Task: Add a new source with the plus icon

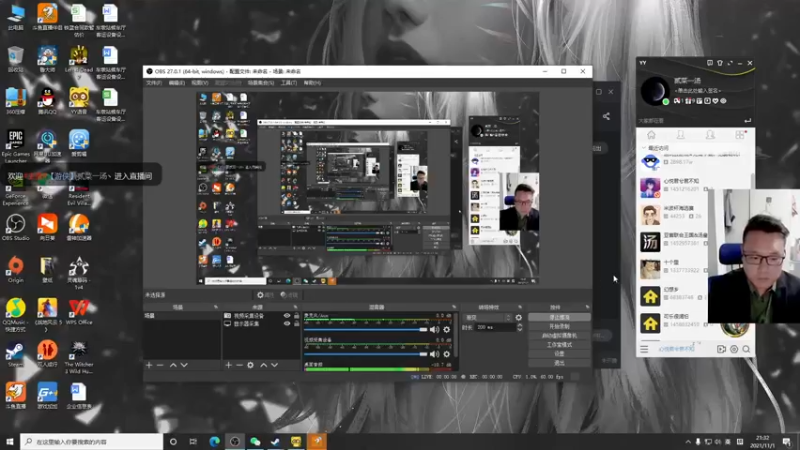Action: (x=229, y=365)
